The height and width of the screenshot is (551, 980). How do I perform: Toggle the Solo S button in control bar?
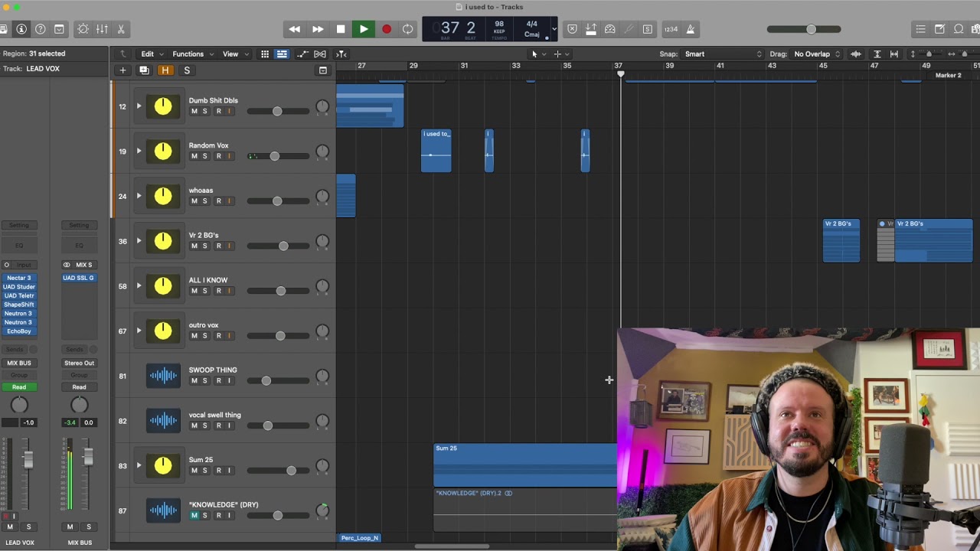(648, 29)
